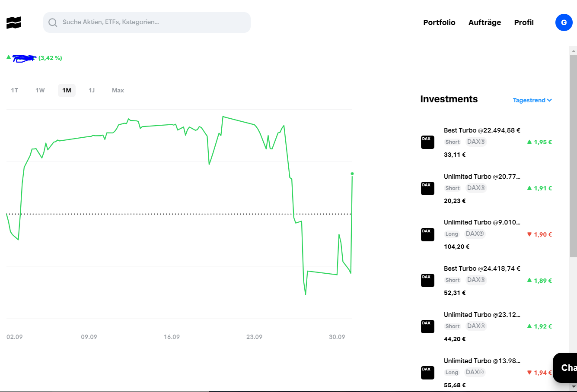Click scrollbar down arrow
577x392 pixels.
point(573,387)
